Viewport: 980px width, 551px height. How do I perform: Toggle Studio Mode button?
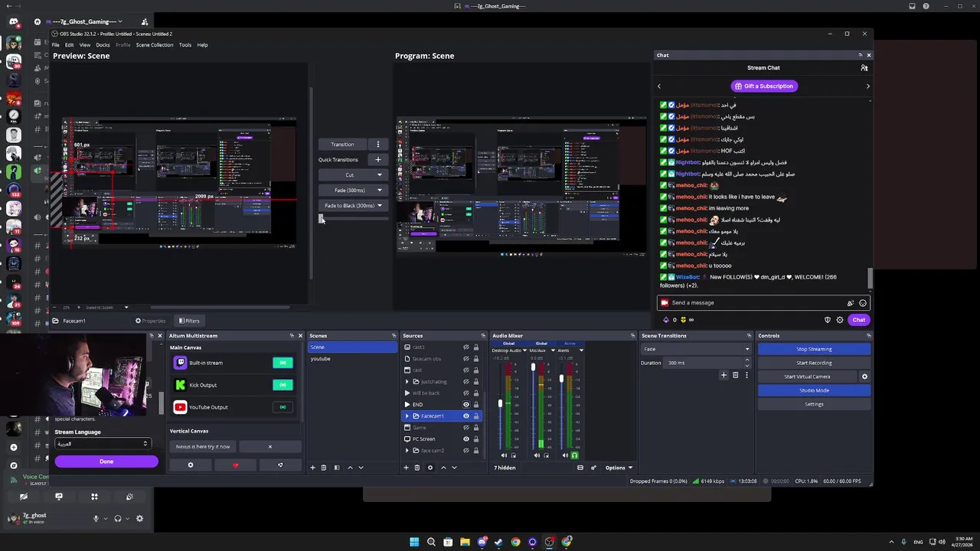pyautogui.click(x=814, y=390)
